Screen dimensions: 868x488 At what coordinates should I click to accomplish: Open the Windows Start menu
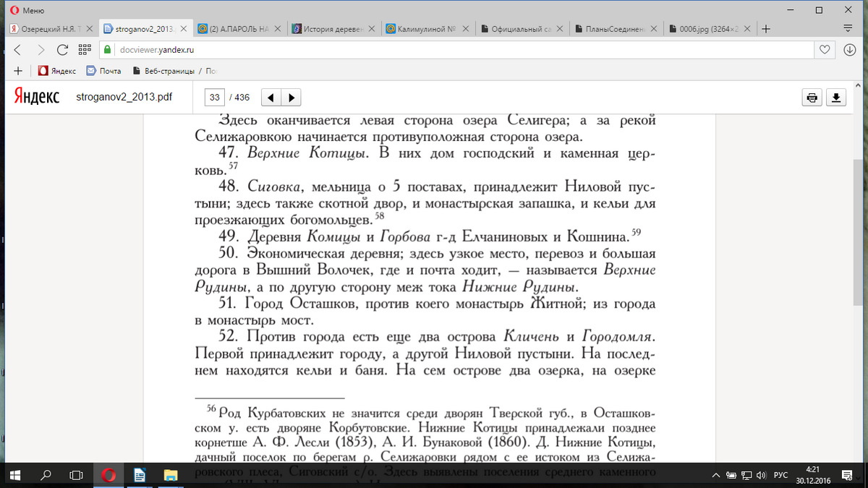[17, 476]
